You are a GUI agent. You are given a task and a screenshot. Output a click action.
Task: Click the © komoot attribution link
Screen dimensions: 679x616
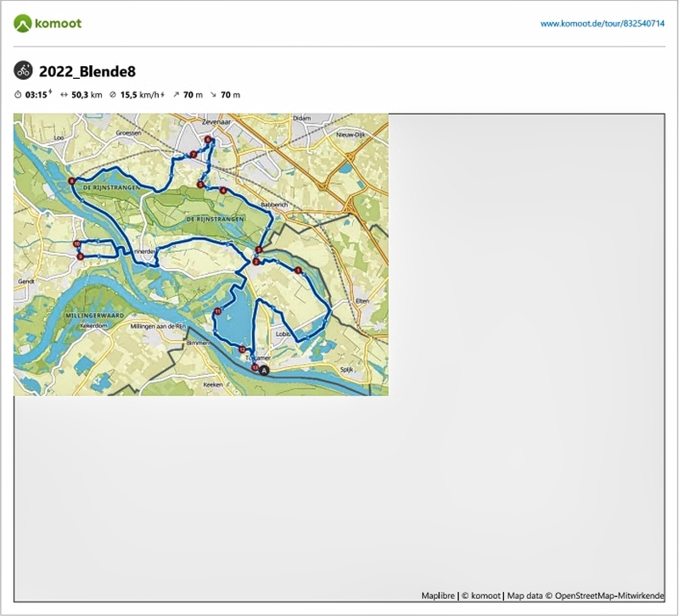(x=482, y=596)
